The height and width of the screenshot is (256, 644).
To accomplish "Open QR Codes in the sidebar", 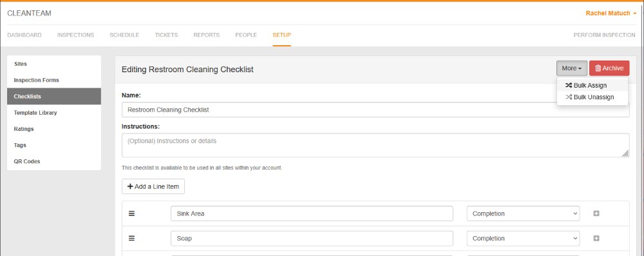I will click(54, 161).
